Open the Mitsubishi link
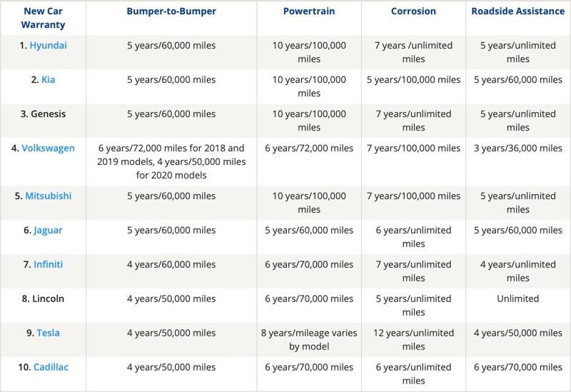571x392 pixels. [48, 196]
